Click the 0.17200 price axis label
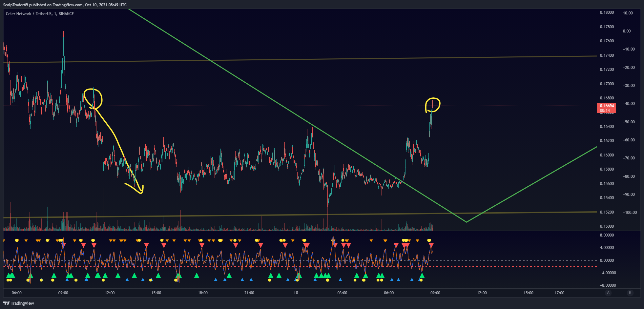 coord(607,70)
